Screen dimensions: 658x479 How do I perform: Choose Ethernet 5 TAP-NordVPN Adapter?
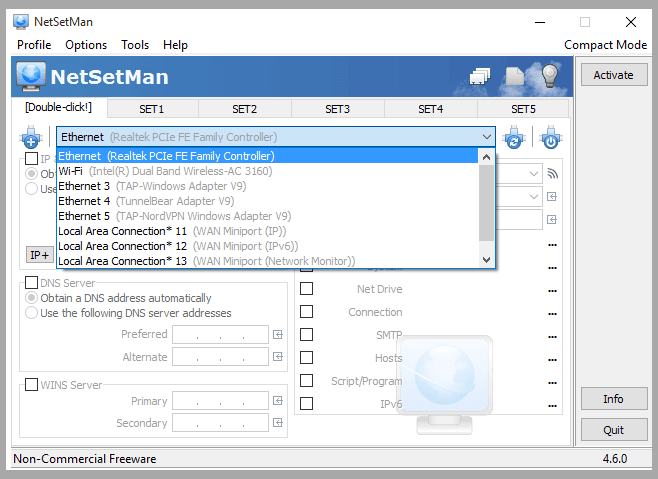click(x=268, y=216)
